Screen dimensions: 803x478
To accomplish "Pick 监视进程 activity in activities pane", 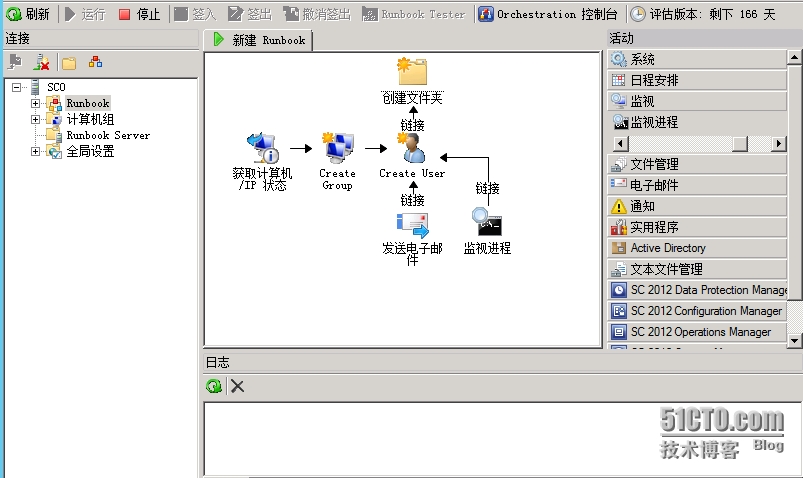I will 646,122.
